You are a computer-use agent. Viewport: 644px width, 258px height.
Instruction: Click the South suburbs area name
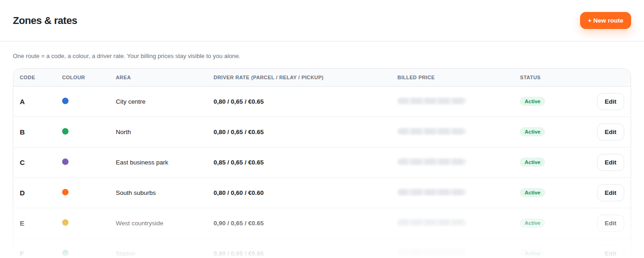coord(136,193)
